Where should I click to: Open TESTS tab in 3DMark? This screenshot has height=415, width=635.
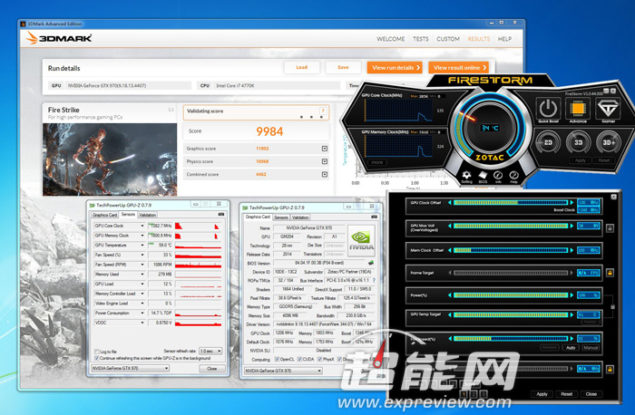click(420, 39)
